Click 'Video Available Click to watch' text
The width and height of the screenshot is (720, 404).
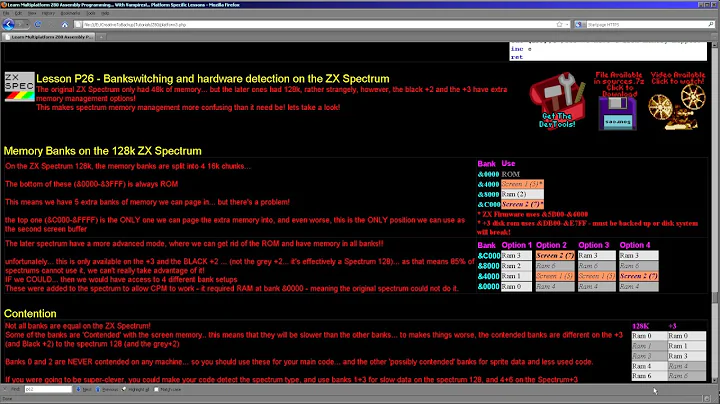(x=677, y=78)
